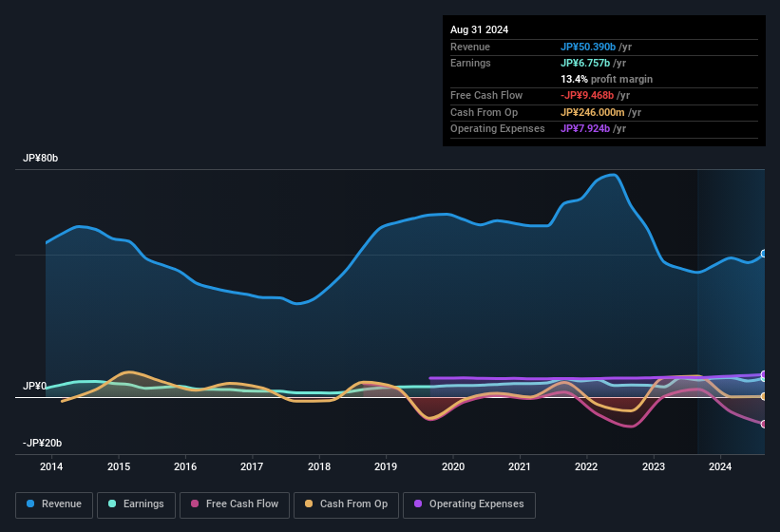Click the blue Revenue legend dot
The image size is (780, 532).
[30, 504]
